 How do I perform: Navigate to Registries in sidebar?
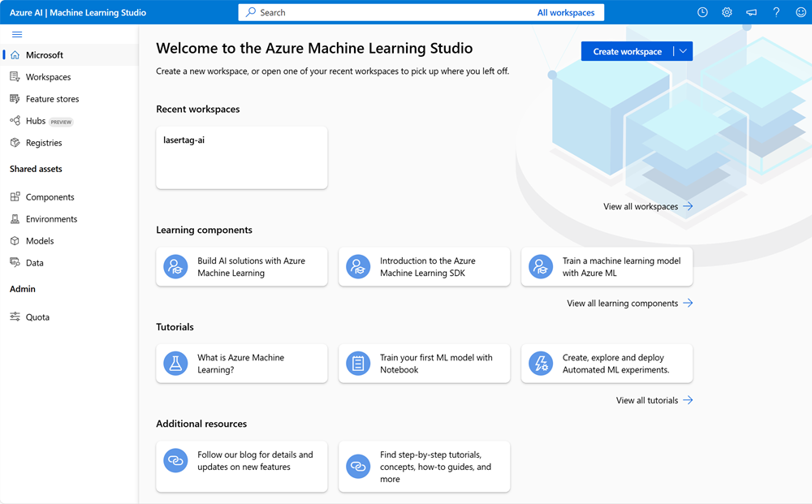coord(69,142)
